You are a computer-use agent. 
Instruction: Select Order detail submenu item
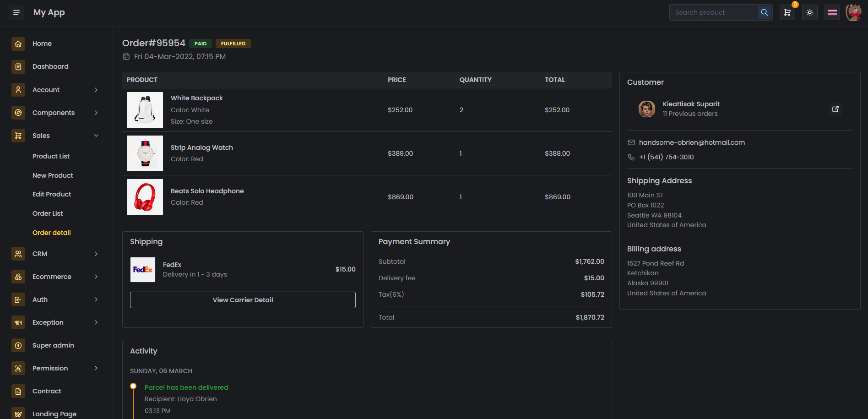52,233
